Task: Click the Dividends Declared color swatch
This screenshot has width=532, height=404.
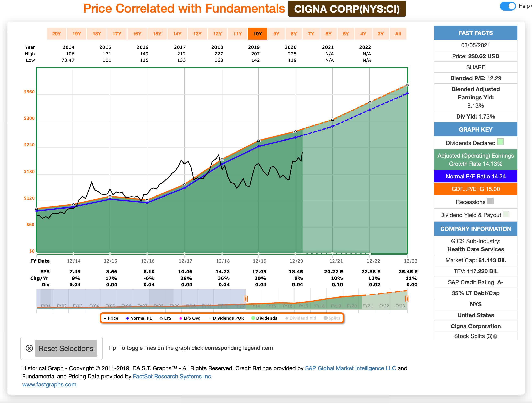Action: (x=500, y=142)
